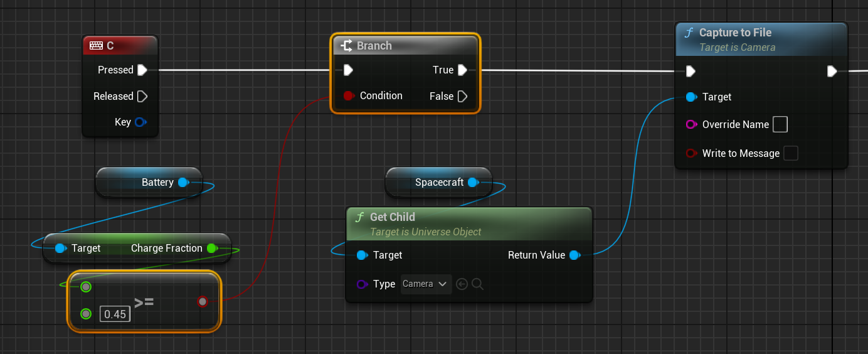Toggle the Override Name checkbox
868x354 pixels.
coord(780,124)
